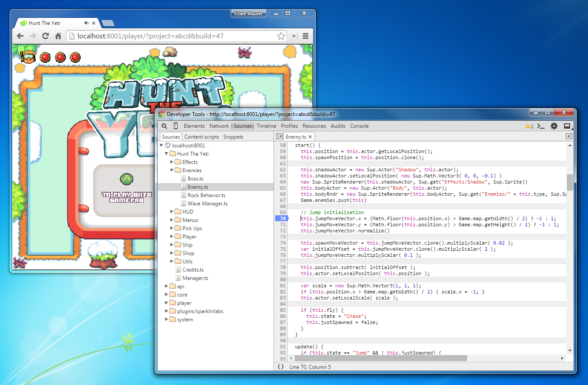Switch to the Network panel
The width and height of the screenshot is (588, 385).
[x=219, y=126]
